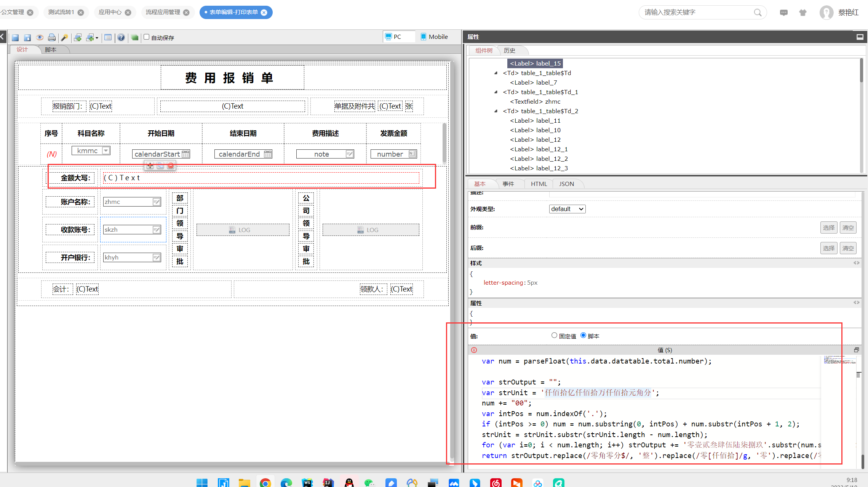Open the kmmc dropdown arrow
The height and width of the screenshot is (487, 868).
point(106,151)
